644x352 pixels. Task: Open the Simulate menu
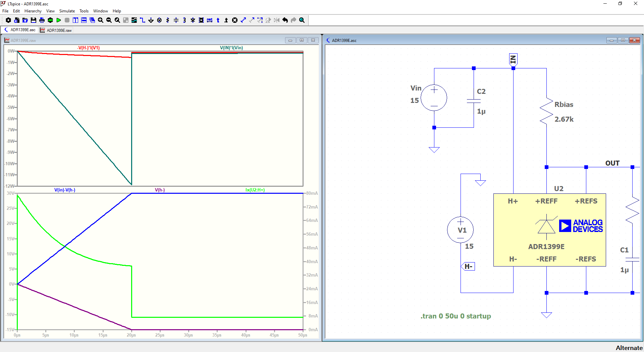(x=67, y=11)
